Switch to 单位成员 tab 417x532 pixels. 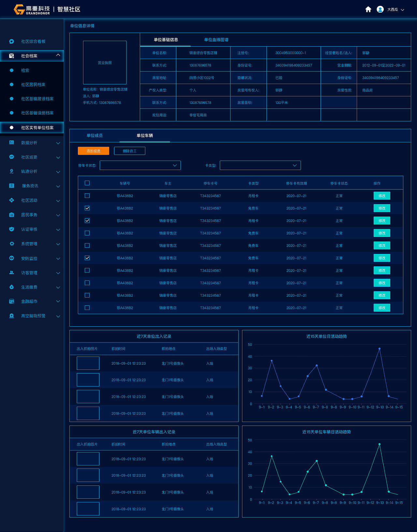coord(94,135)
